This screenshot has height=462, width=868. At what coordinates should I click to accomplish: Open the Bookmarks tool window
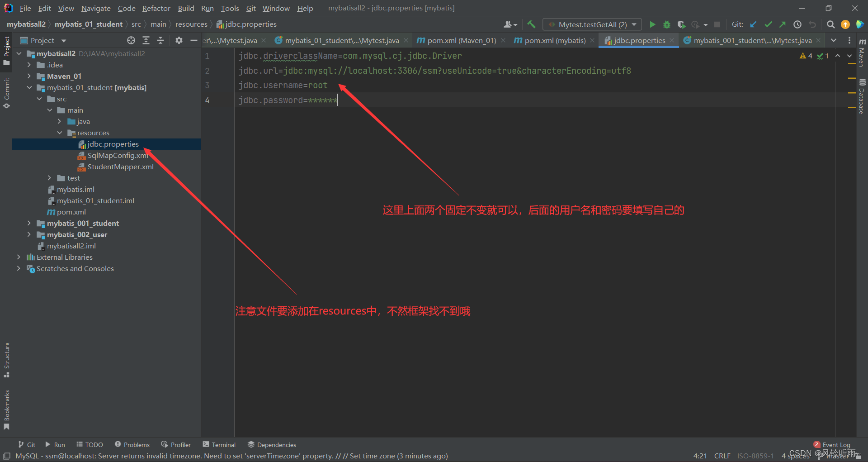(x=6, y=410)
